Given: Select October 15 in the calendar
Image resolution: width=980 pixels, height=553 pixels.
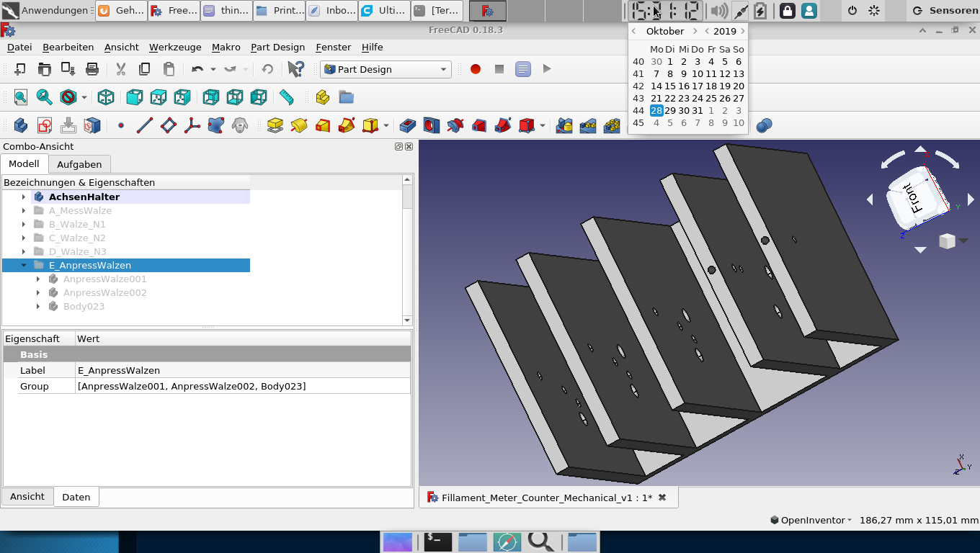Looking at the screenshot, I should tap(670, 86).
